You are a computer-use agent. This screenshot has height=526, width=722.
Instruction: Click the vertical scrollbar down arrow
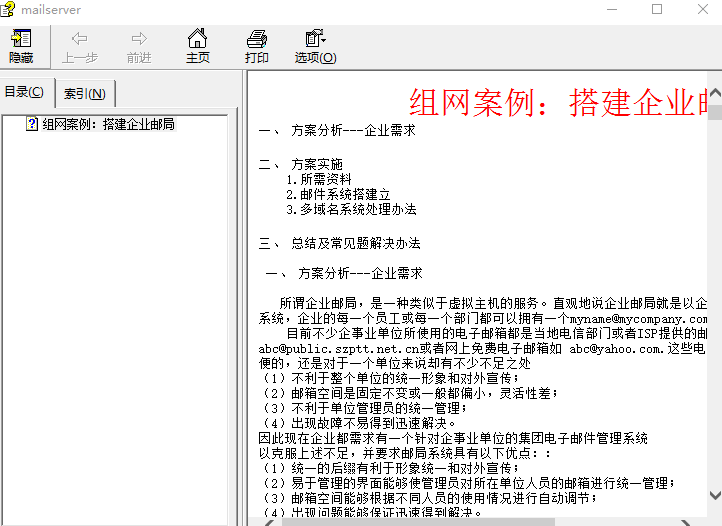(712, 495)
